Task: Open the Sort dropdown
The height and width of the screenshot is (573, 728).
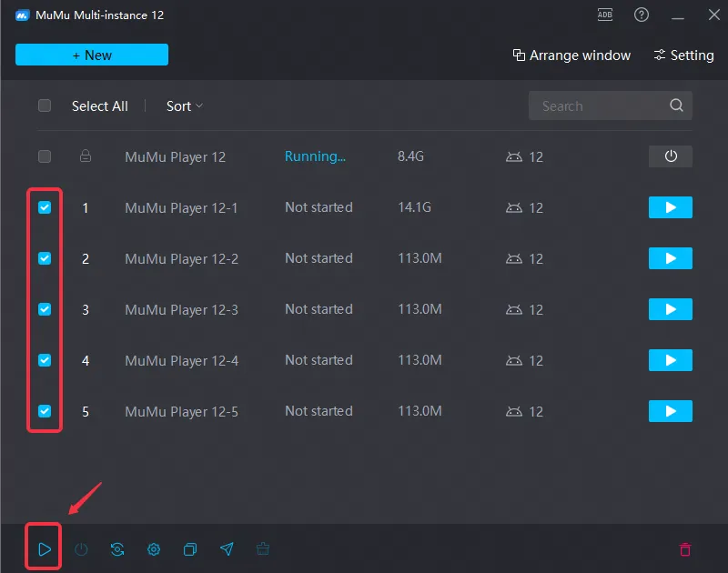Action: pos(185,106)
